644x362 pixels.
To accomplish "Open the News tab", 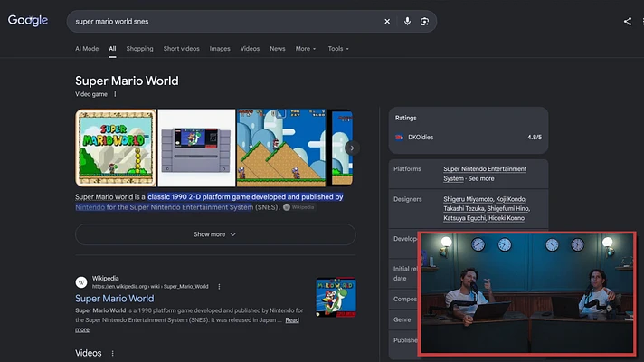I will pyautogui.click(x=278, y=49).
